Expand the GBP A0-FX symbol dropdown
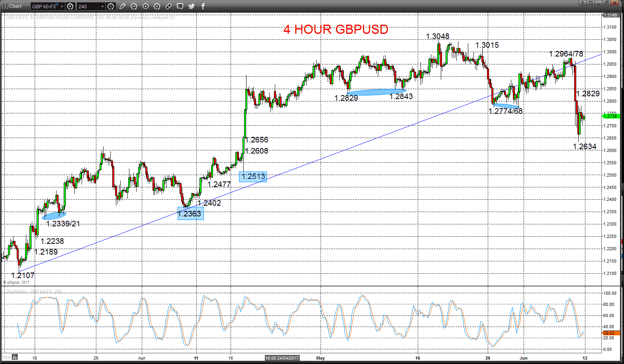 [x=62, y=6]
